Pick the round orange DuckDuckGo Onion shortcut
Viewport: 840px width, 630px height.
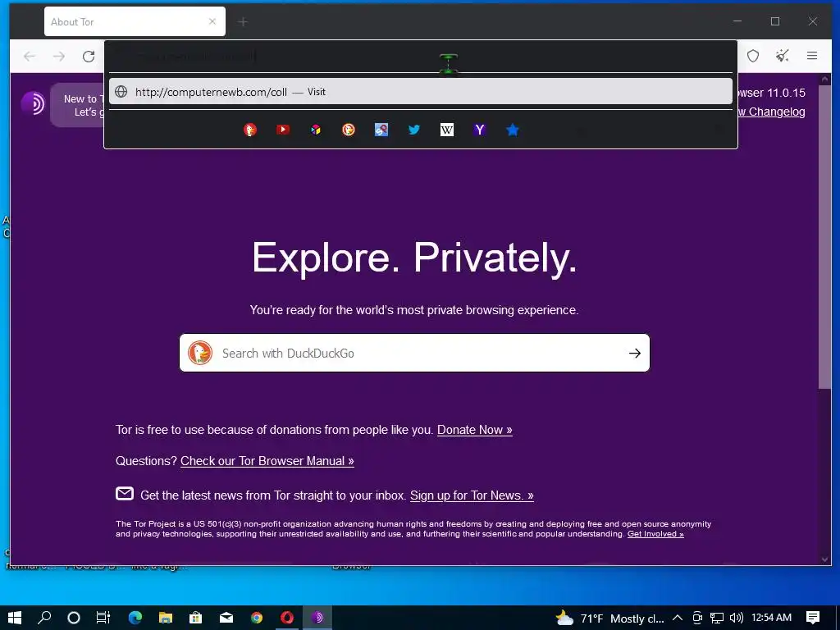pos(348,130)
